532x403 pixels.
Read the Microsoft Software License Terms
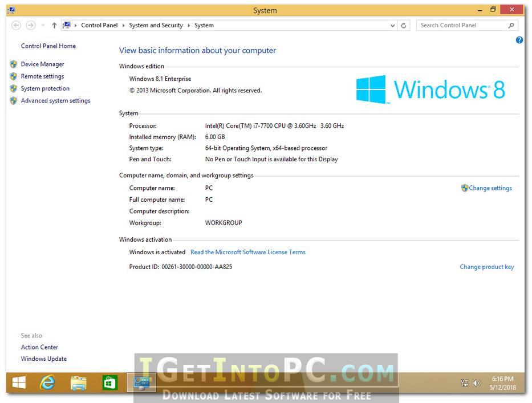click(247, 252)
